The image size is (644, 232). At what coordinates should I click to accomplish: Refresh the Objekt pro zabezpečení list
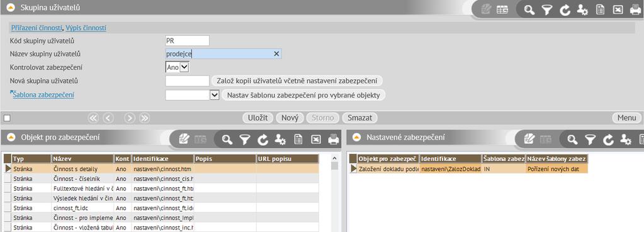(x=263, y=140)
